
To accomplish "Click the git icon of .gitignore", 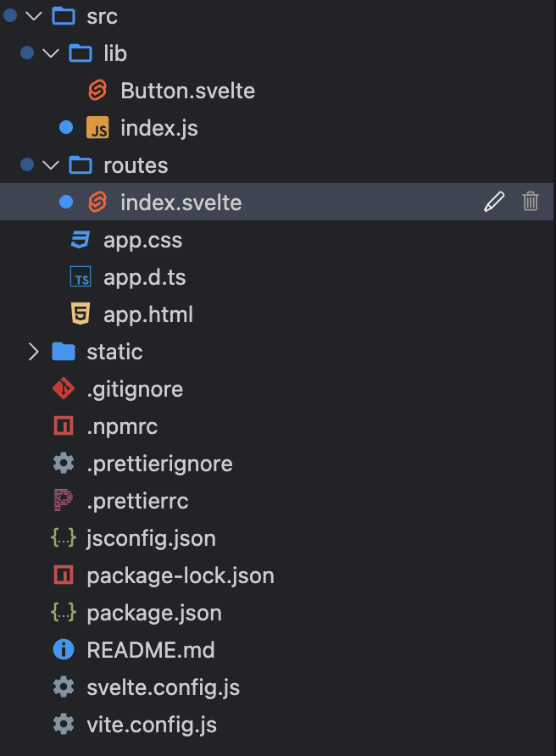I will (x=64, y=389).
